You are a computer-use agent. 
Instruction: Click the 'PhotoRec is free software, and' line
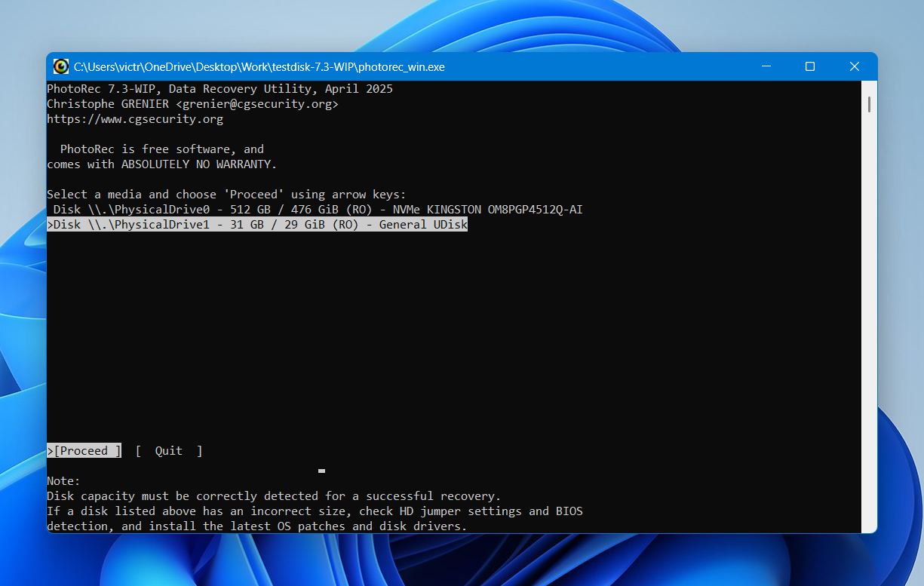[162, 149]
